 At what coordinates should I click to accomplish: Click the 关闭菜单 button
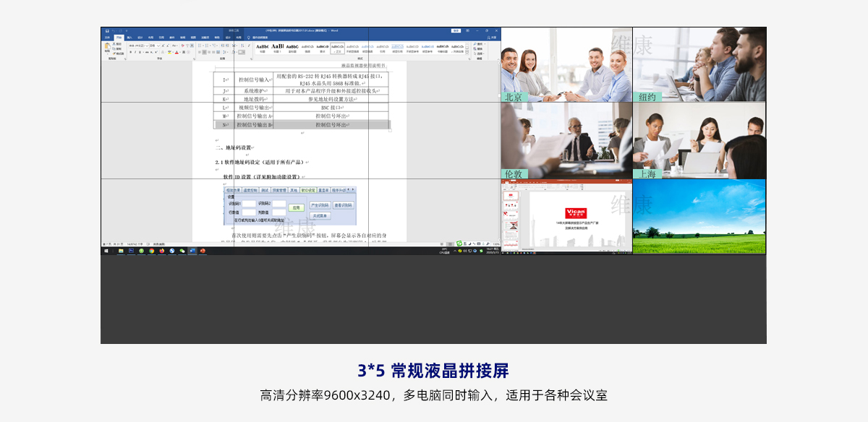(x=320, y=216)
